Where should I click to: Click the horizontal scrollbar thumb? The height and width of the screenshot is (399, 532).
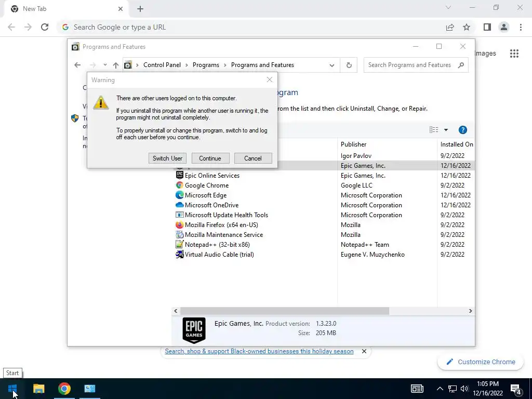[x=284, y=311]
